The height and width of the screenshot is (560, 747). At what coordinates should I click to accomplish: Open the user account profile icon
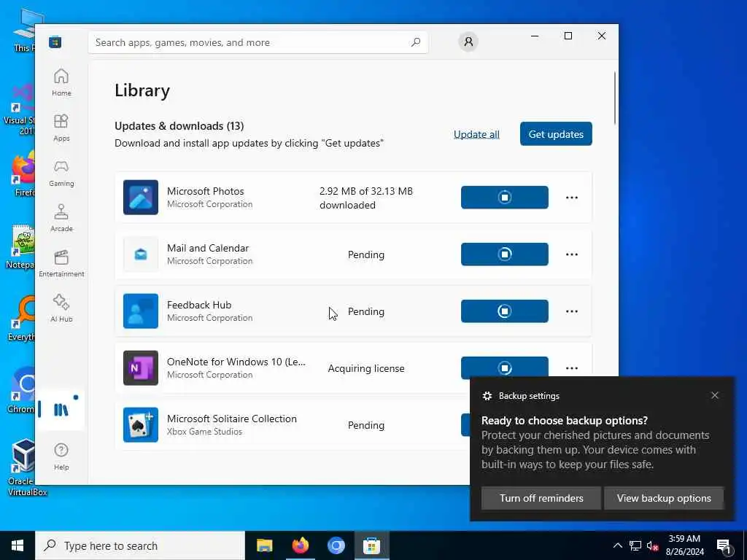[468, 42]
